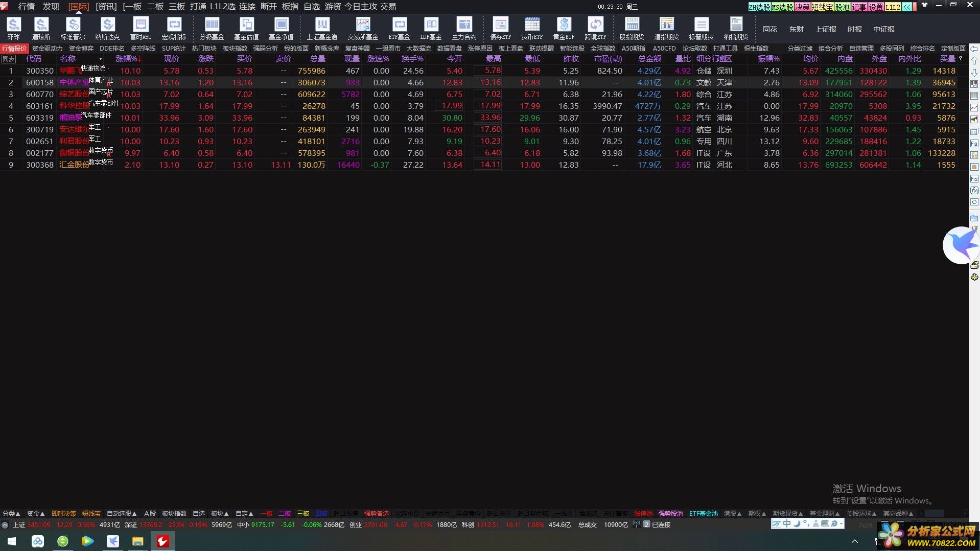Expand the 港股▲ Hong Kong stocks menu
This screenshot has height=551, width=980.
733,513
